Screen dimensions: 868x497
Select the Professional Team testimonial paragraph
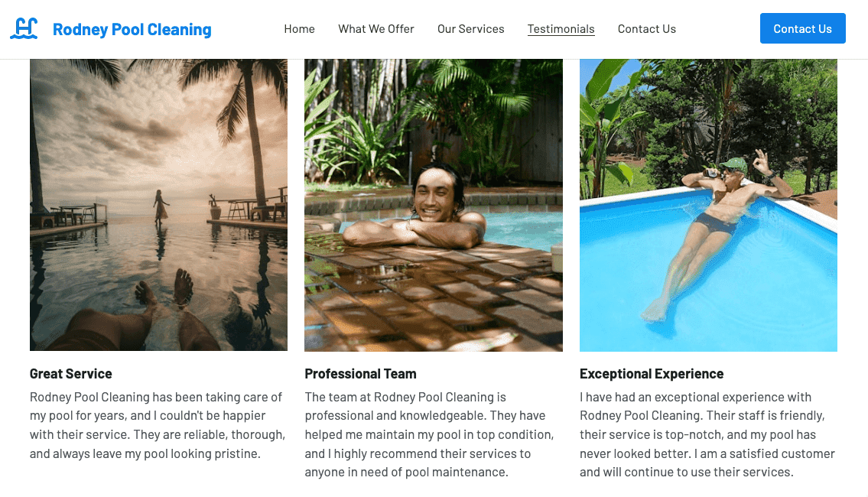point(432,434)
